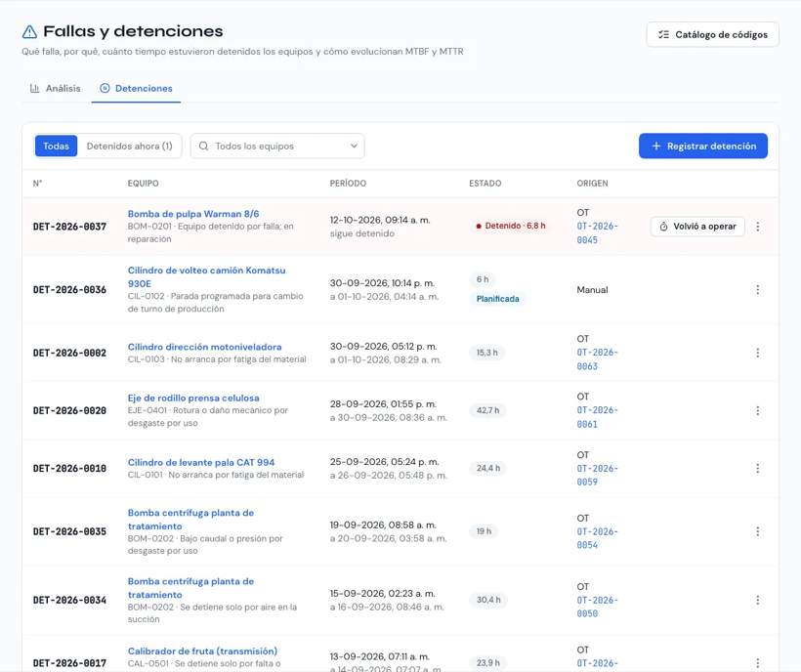This screenshot has height=672, width=801.
Task: Open the more options menu for DET-2026-0020
Action: [x=758, y=410]
